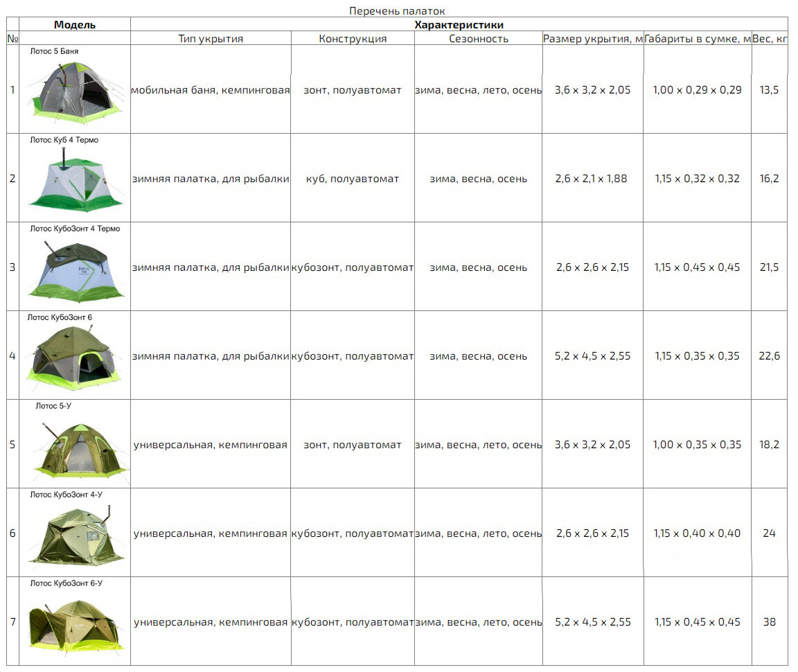Select the 'Габариты в сумке, м' column header
Screen dimensions: 798x672
[698, 38]
